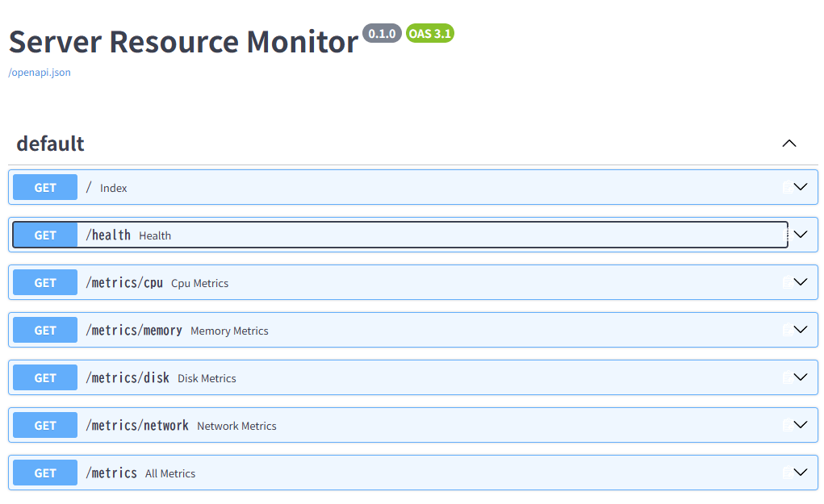Expand the /metrics/network endpoint chevron

[x=801, y=425]
